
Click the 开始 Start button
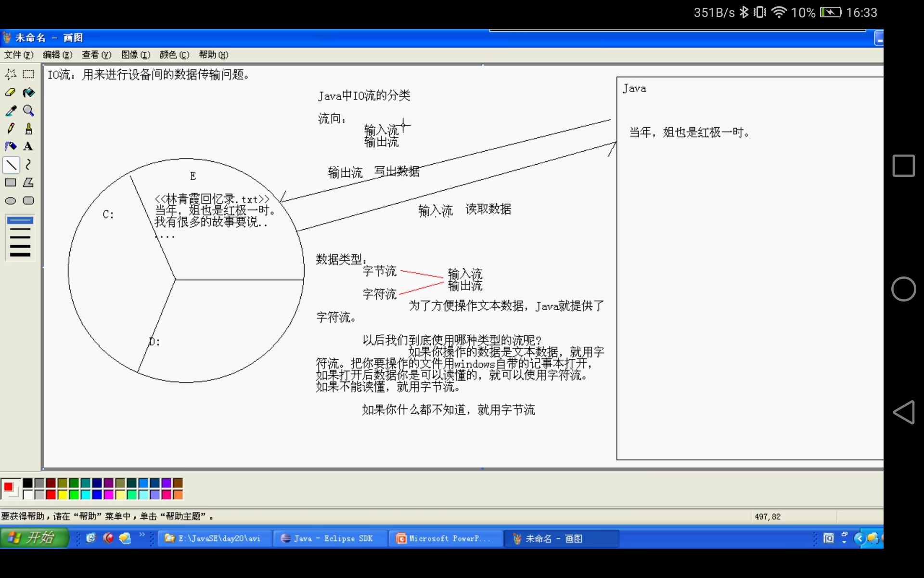[x=34, y=538]
